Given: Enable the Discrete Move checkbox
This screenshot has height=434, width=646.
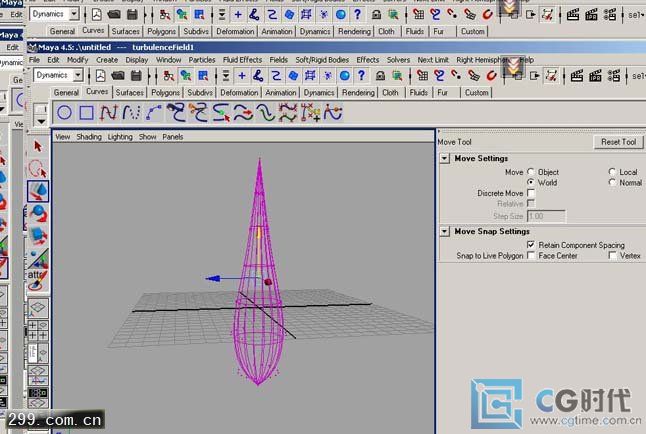Looking at the screenshot, I should 531,193.
